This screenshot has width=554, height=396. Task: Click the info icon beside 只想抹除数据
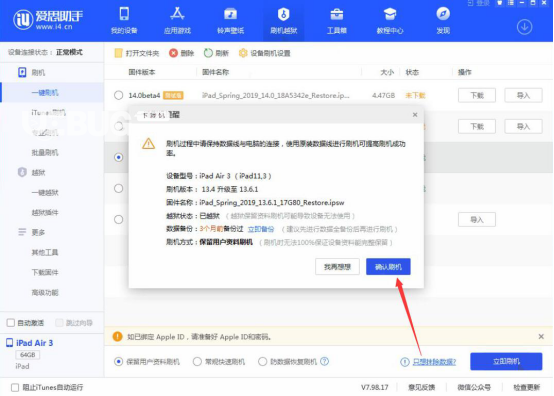[405, 362]
